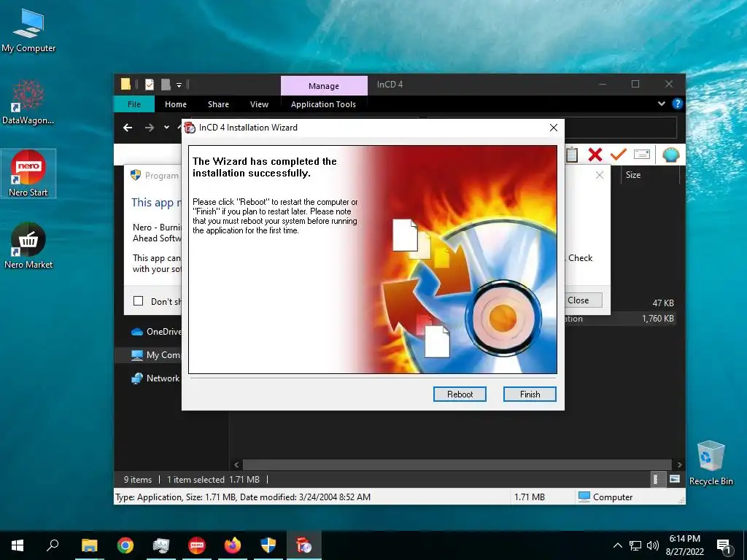Click the 47 KB size cell in Explorer
747x560 pixels.
click(663, 303)
